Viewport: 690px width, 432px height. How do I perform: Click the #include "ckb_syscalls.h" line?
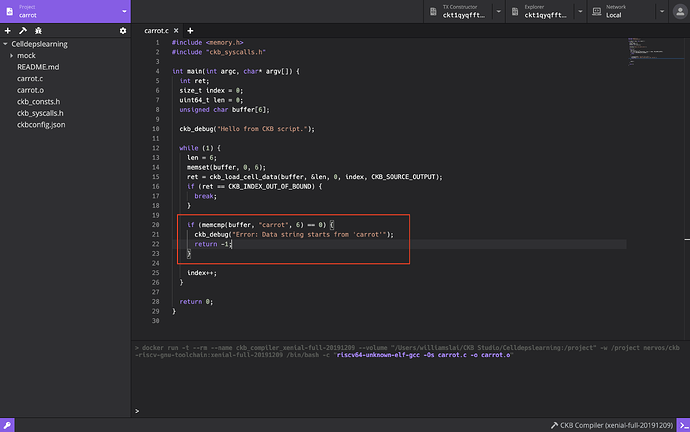tap(219, 52)
